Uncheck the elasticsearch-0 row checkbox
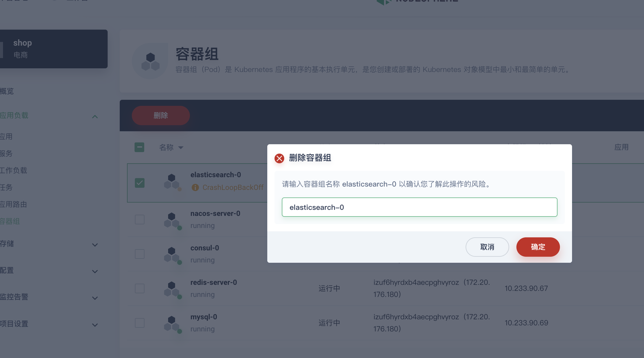Viewport: 644px width, 358px height. pyautogui.click(x=139, y=183)
